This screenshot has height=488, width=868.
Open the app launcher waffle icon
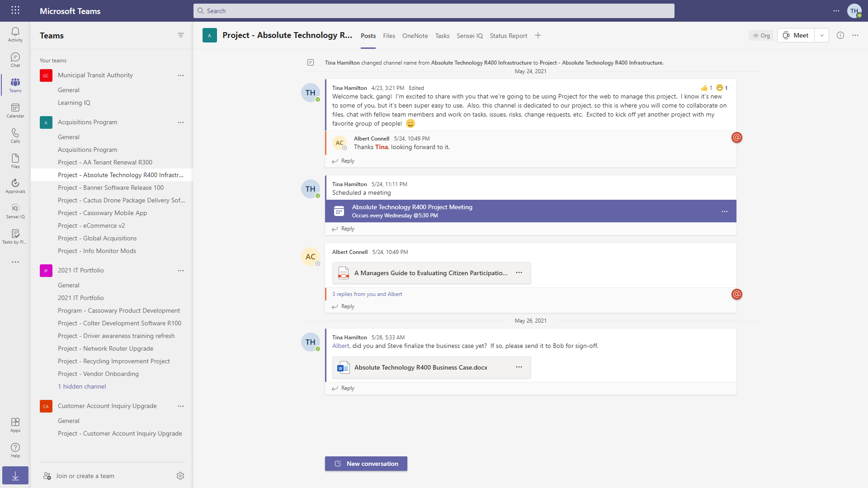(15, 10)
